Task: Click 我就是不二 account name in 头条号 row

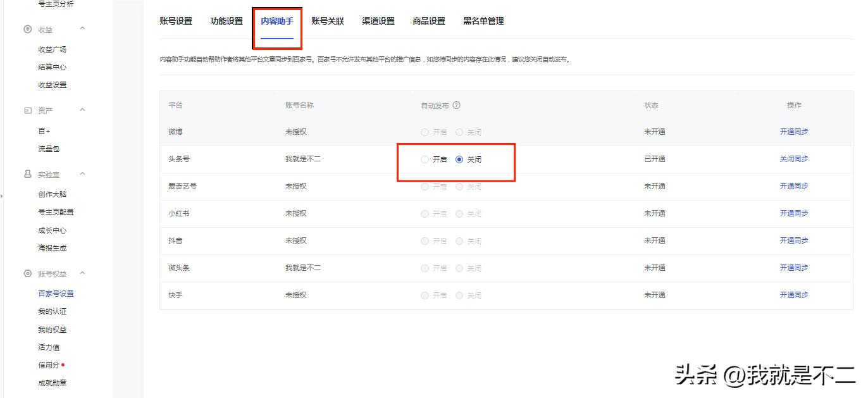Action: 303,159
